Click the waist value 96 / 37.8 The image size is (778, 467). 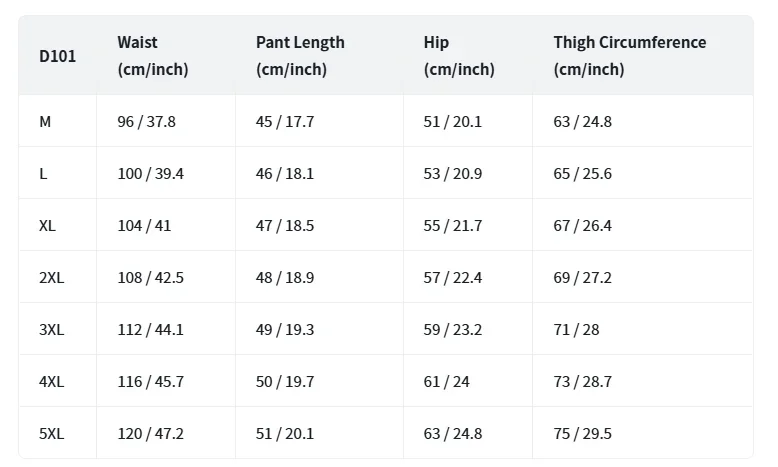point(146,122)
